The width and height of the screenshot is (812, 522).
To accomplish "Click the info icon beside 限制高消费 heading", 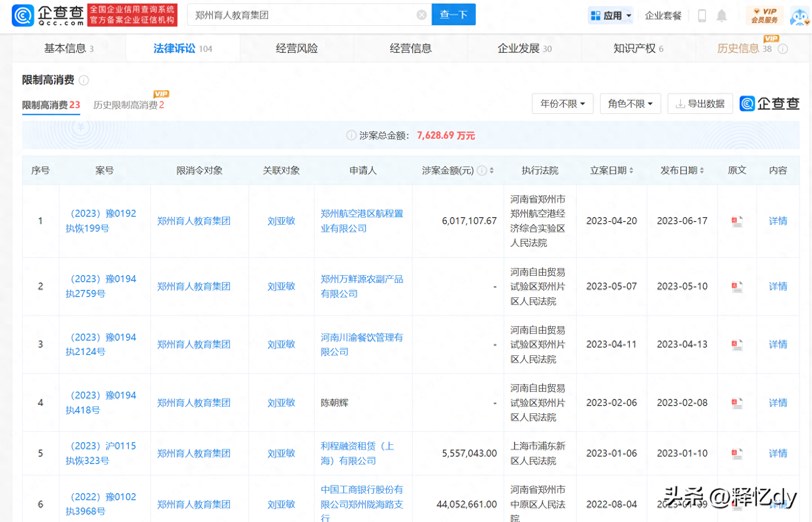I will [x=85, y=80].
